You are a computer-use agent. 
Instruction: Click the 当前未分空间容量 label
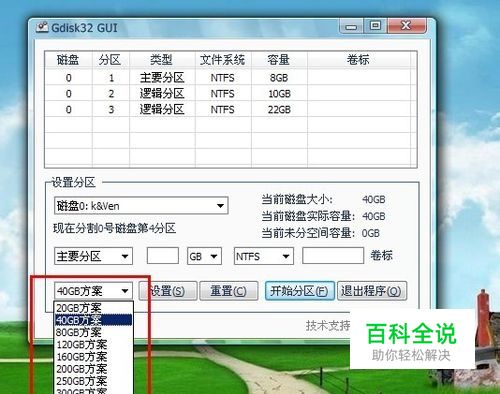(x=308, y=233)
